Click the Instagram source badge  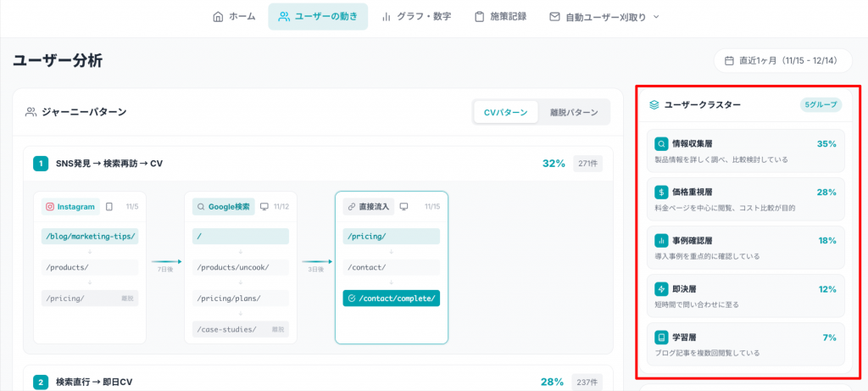(70, 206)
